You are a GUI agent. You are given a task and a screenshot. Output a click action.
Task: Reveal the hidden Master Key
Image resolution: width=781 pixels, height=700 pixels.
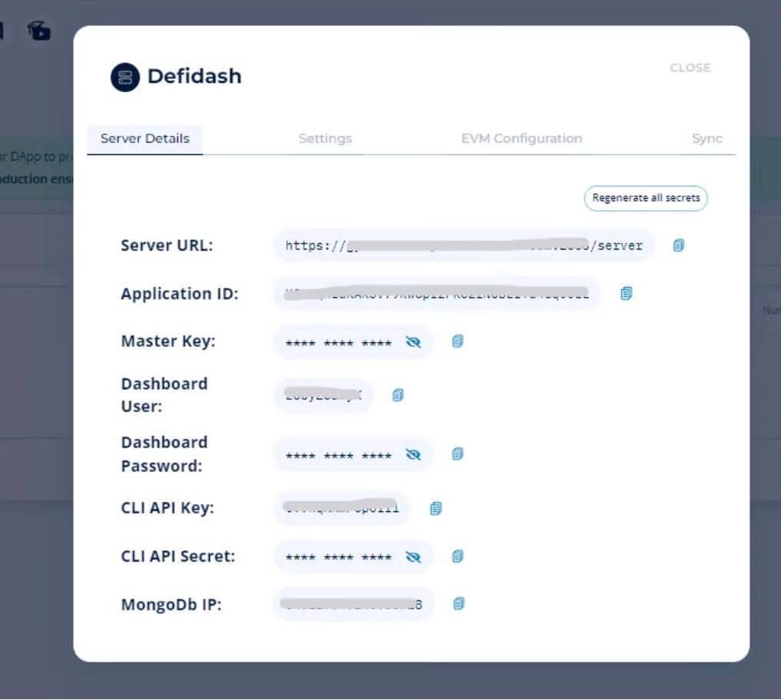pos(413,342)
